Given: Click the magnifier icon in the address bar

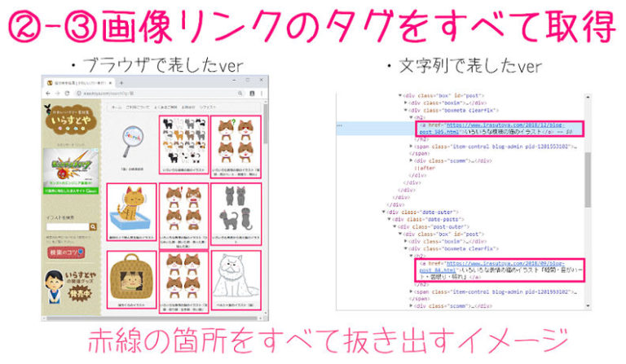Looking at the screenshot, I should (240, 94).
